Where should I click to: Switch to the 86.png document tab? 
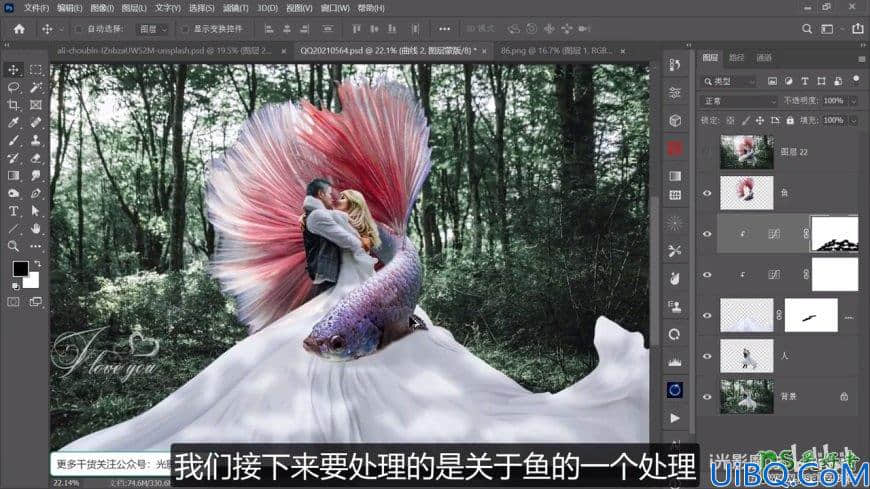[x=556, y=51]
